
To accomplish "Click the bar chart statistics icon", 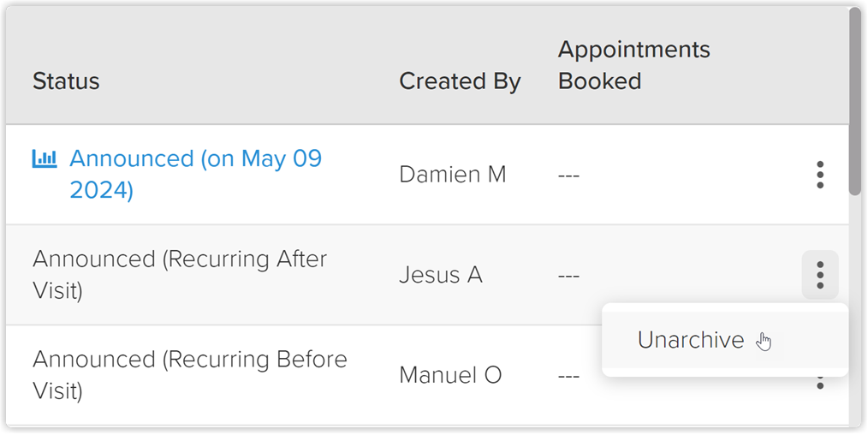I will click(45, 158).
